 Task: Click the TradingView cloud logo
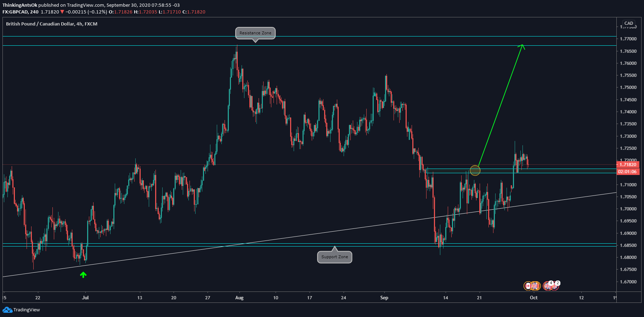point(7,310)
